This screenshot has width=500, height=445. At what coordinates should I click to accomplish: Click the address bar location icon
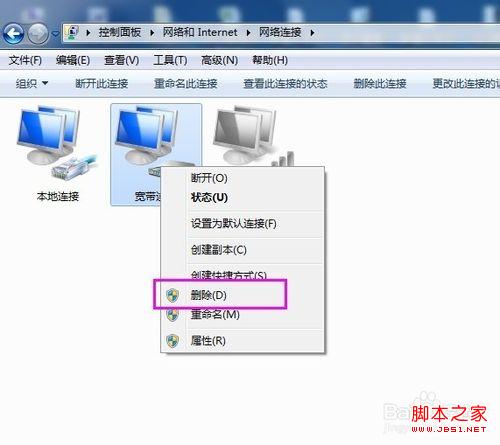coord(72,32)
